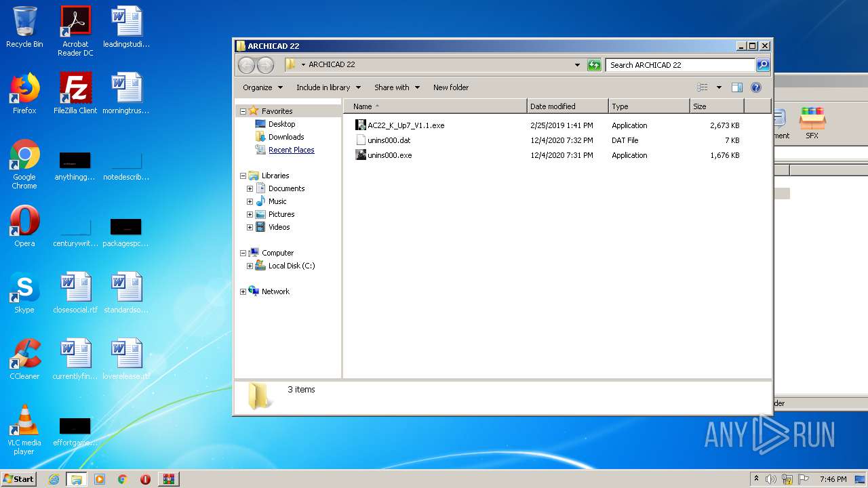Click Windows Media Player taskbar icon

click(x=100, y=479)
